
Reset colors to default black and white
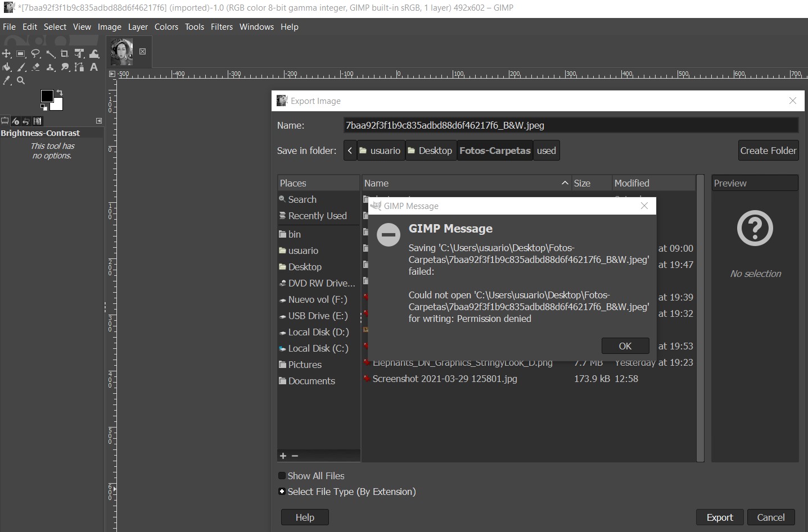click(44, 107)
